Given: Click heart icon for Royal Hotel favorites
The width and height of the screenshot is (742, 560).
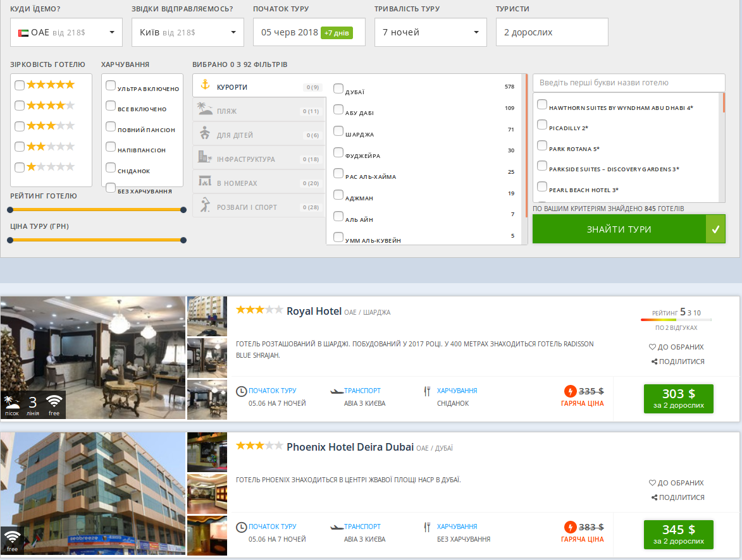Looking at the screenshot, I should tap(652, 347).
